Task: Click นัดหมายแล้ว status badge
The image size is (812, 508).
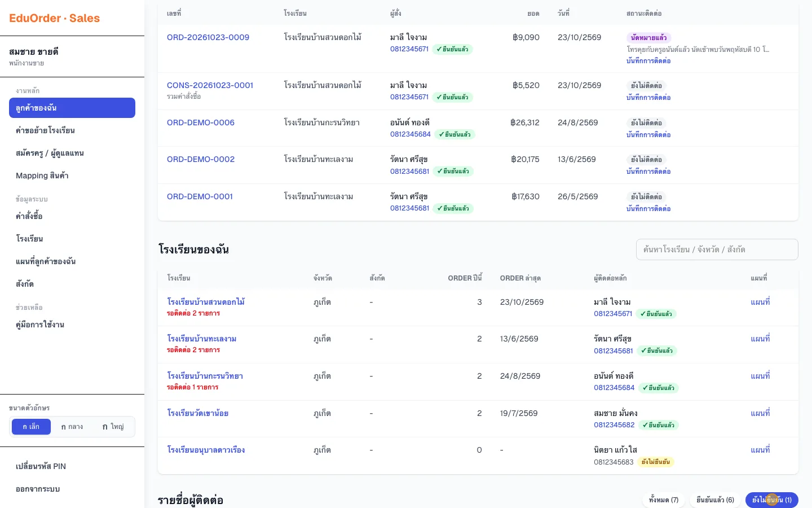Action: [648, 38]
